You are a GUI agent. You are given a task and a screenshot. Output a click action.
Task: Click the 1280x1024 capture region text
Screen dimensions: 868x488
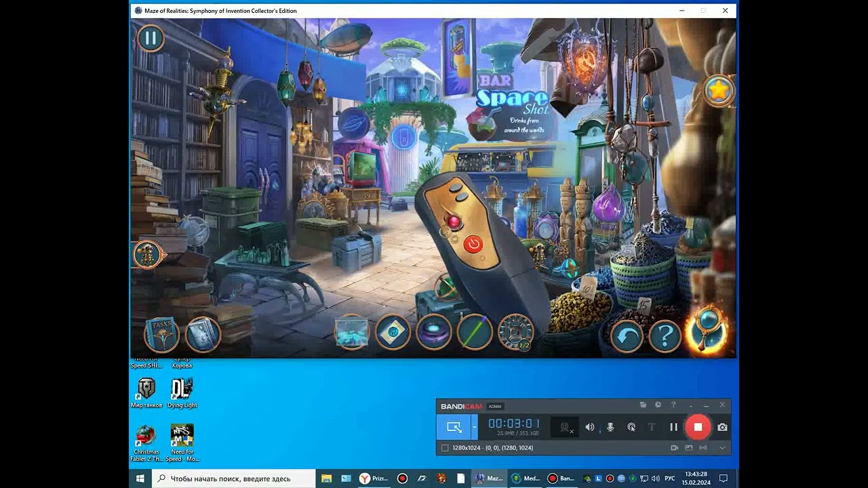pos(492,448)
